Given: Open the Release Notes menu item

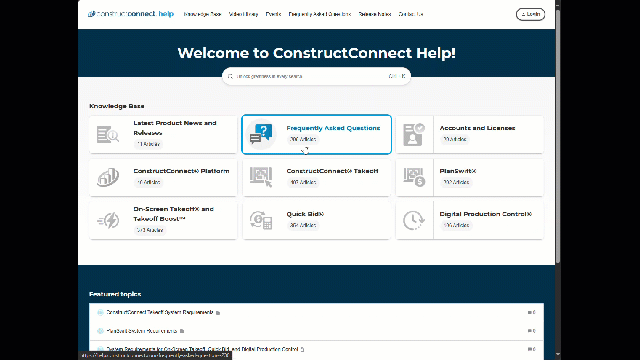Looking at the screenshot, I should click(375, 14).
